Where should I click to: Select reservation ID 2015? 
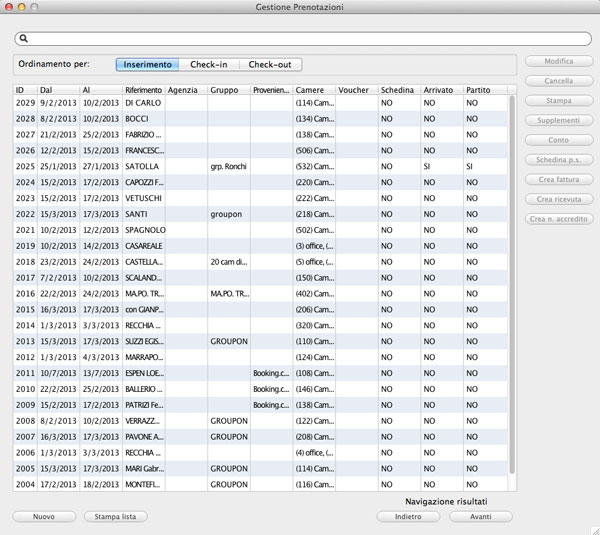pyautogui.click(x=25, y=310)
